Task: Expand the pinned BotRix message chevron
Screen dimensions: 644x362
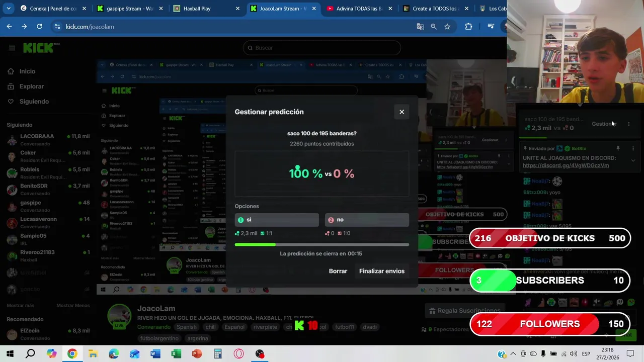Action: [x=633, y=161]
